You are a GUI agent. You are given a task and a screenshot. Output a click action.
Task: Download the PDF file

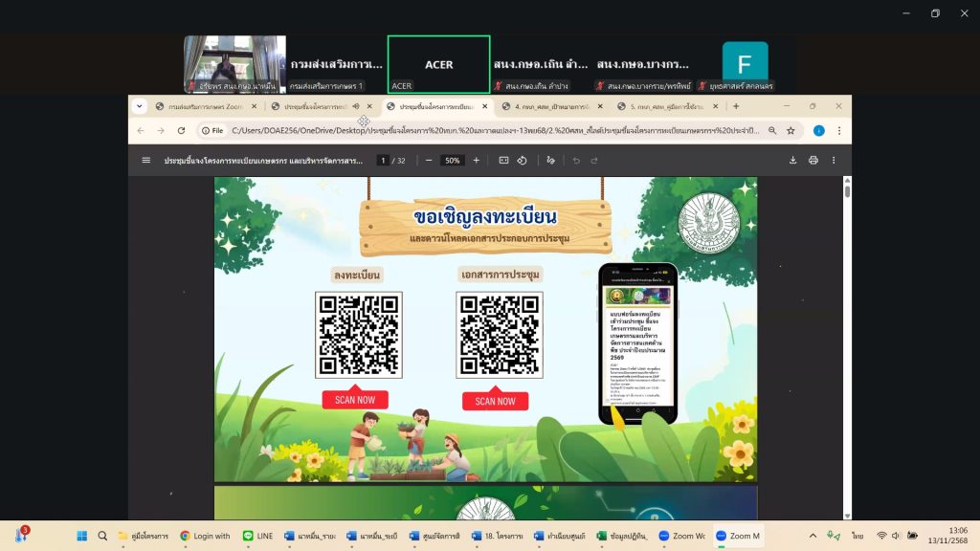[792, 160]
